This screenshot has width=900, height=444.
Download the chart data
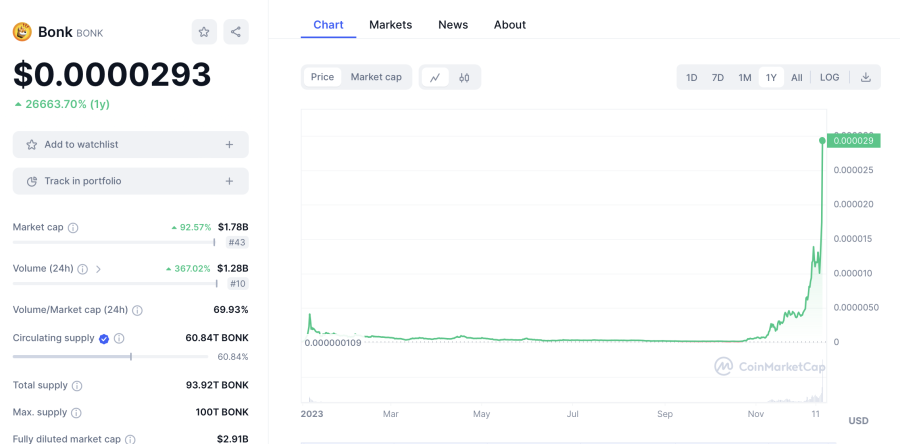pos(866,77)
